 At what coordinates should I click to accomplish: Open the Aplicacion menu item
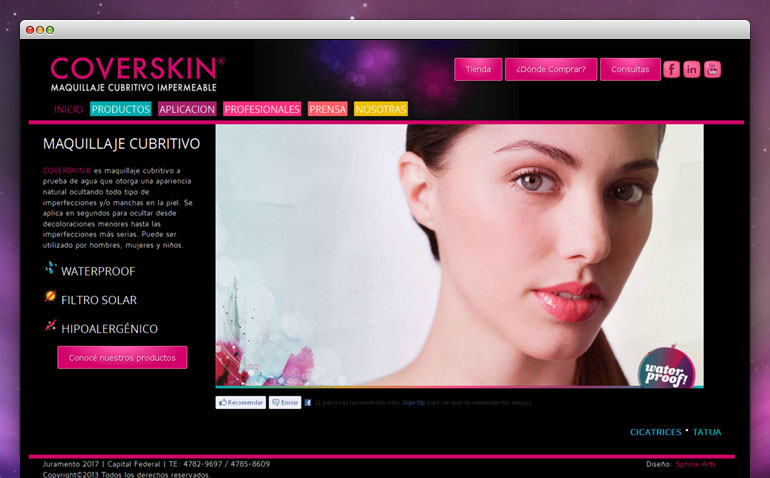click(x=187, y=109)
